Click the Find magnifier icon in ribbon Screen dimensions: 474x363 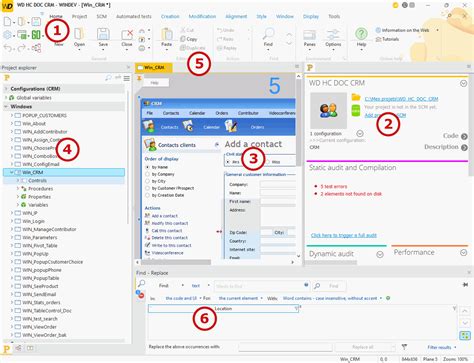268,34
